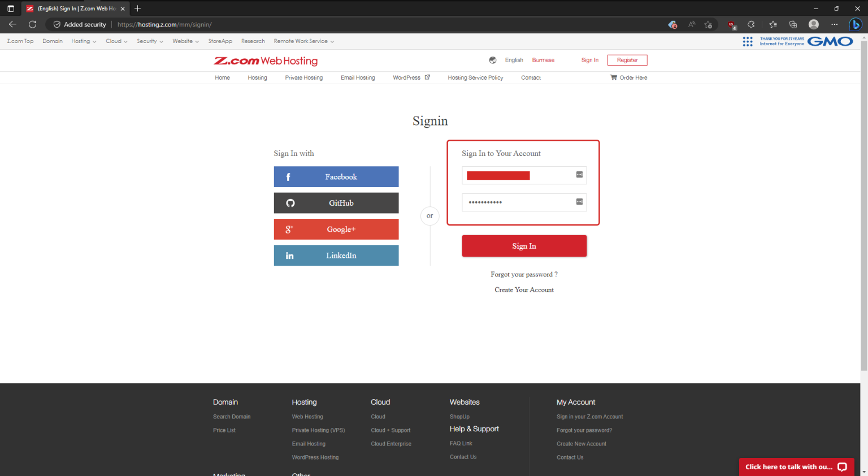Image resolution: width=868 pixels, height=476 pixels.
Task: Expand the Security dropdown in the top bar
Action: tap(150, 41)
